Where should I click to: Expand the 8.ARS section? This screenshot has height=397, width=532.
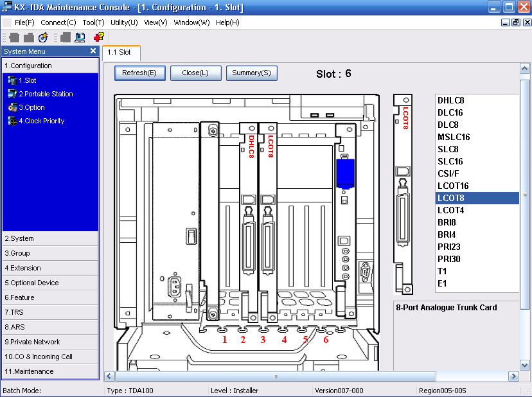pos(51,327)
